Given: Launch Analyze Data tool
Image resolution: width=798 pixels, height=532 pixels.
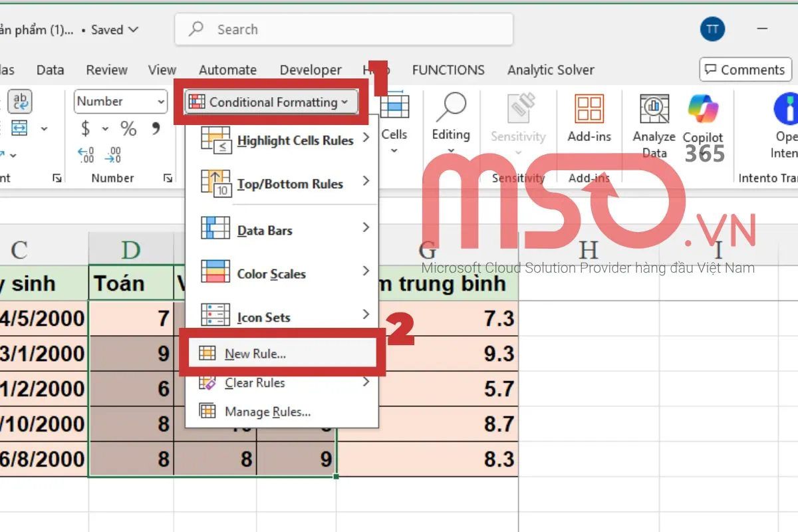Looking at the screenshot, I should click(654, 126).
